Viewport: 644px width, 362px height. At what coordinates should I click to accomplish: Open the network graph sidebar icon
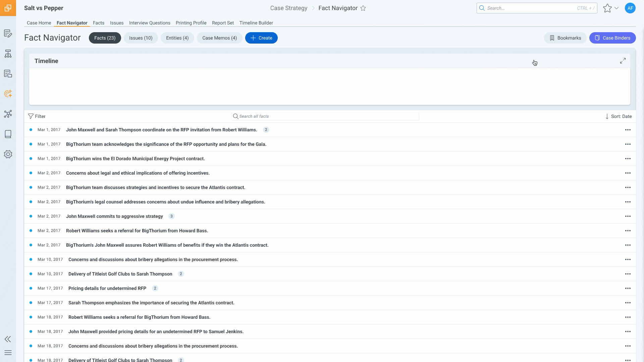8,114
